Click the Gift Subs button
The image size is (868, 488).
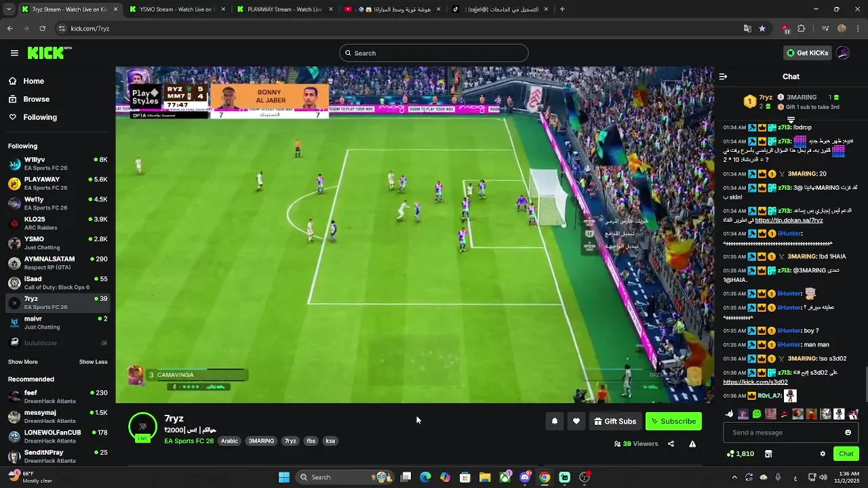click(x=615, y=421)
